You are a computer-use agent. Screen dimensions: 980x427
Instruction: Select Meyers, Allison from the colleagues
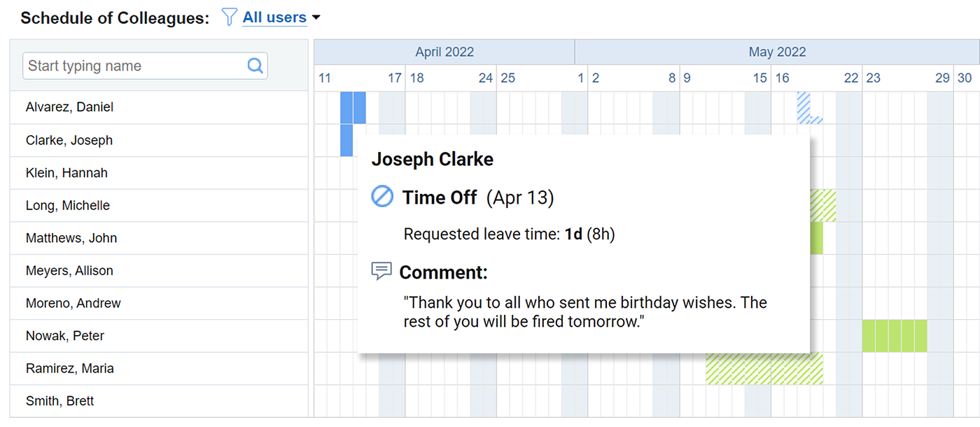[x=69, y=271]
